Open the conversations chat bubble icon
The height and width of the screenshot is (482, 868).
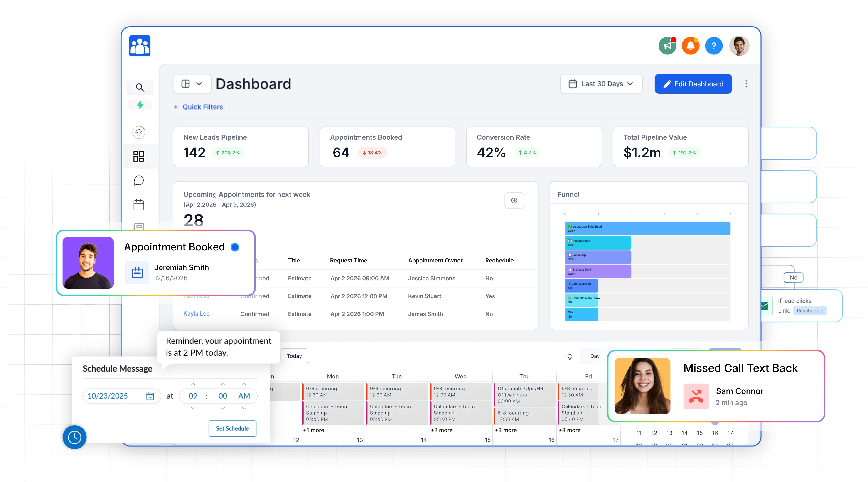[138, 181]
